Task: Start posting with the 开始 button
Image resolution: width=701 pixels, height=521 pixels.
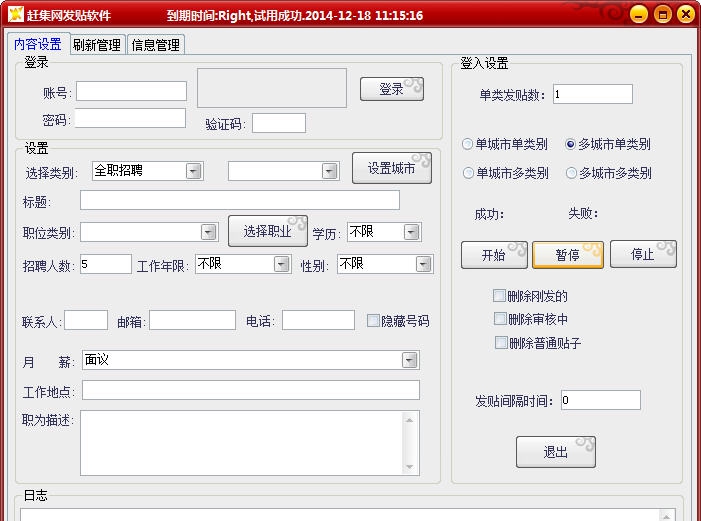Action: [x=494, y=255]
